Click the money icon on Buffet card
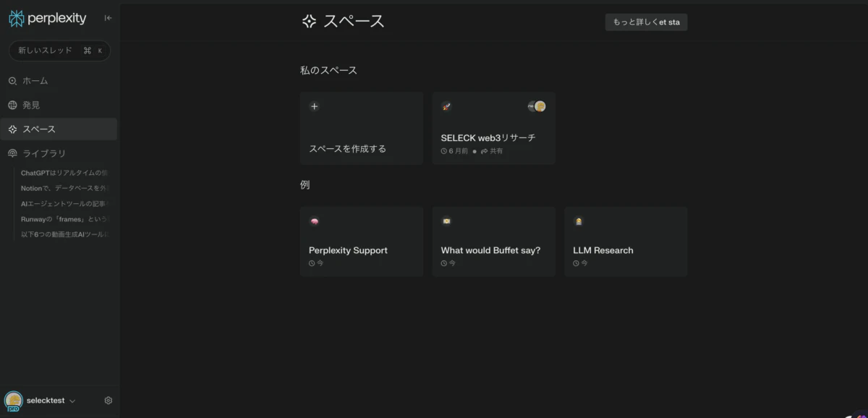Viewport: 868px width, 418px height. [x=446, y=221]
